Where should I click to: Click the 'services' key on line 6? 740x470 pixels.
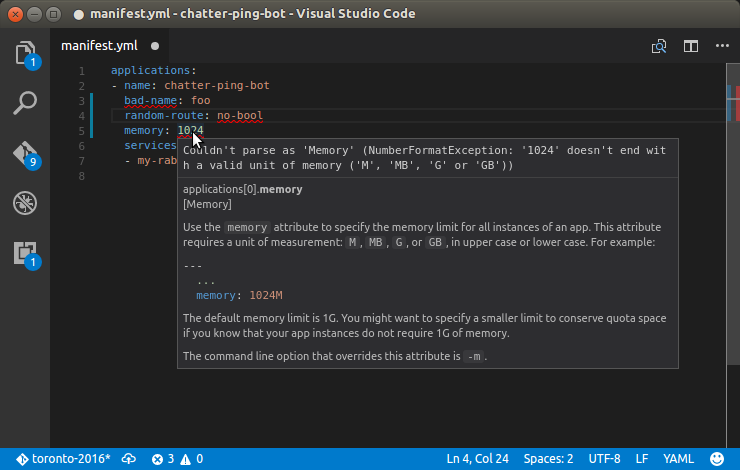(x=150, y=145)
